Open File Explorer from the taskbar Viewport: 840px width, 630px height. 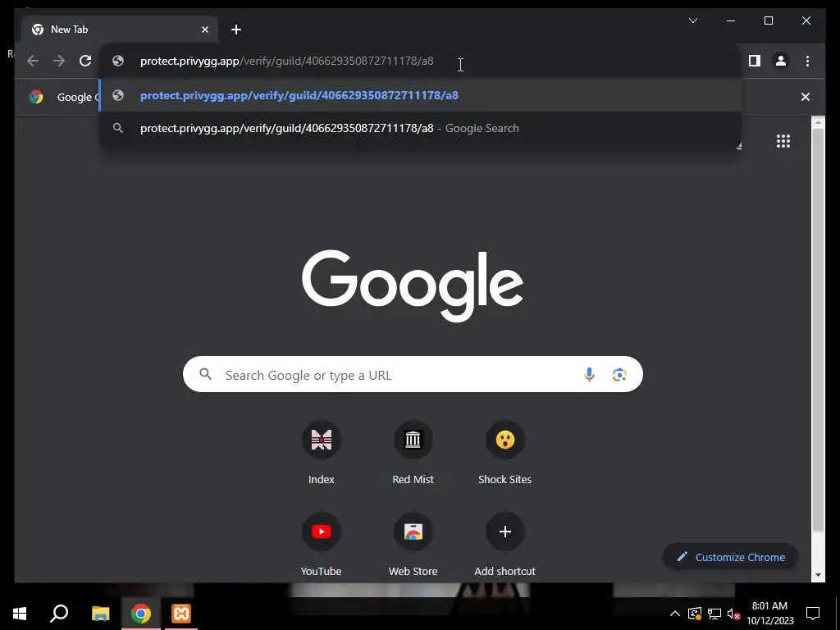click(x=100, y=614)
